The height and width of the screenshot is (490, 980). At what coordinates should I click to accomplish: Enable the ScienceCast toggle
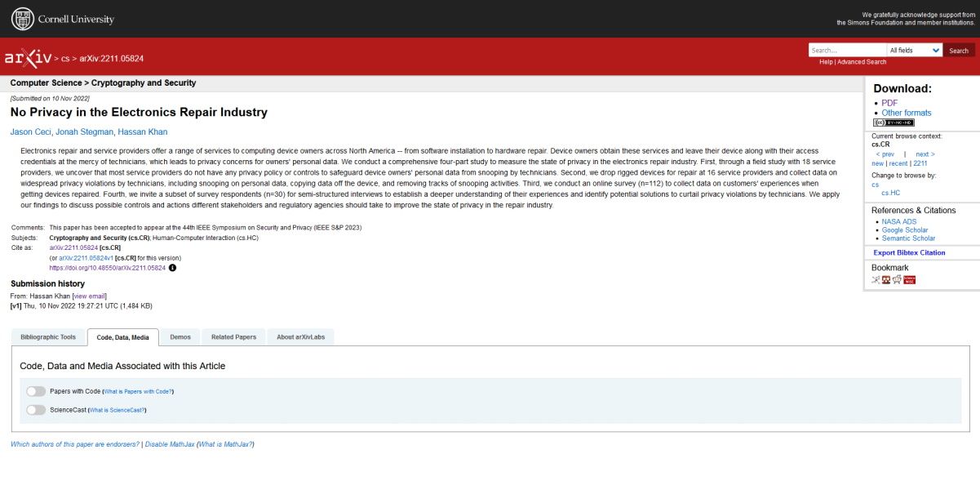(x=36, y=410)
